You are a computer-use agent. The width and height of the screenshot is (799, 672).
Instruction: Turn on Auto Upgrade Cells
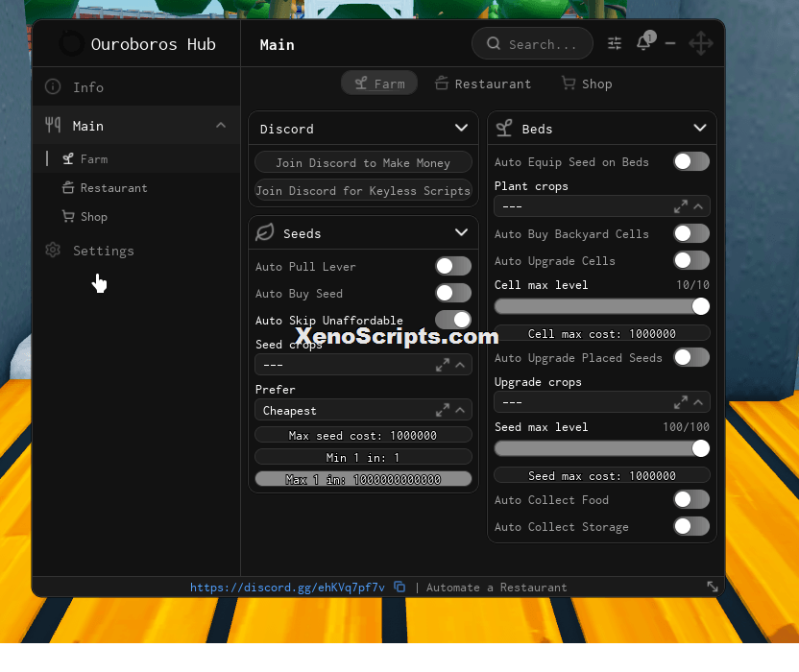pyautogui.click(x=691, y=260)
